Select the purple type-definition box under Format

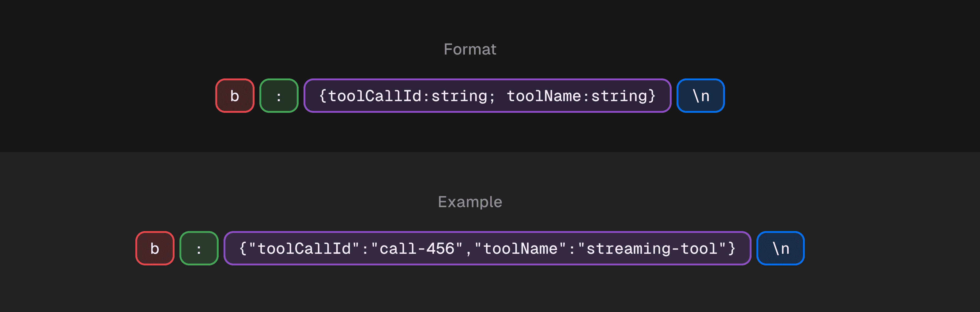(x=487, y=96)
